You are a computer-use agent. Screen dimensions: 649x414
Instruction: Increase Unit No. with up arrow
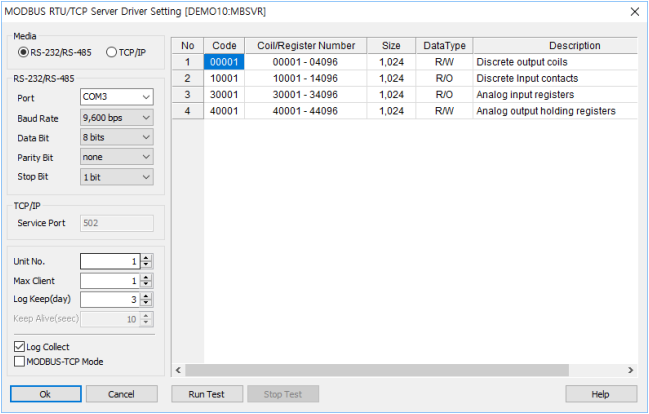pyautogui.click(x=146, y=258)
